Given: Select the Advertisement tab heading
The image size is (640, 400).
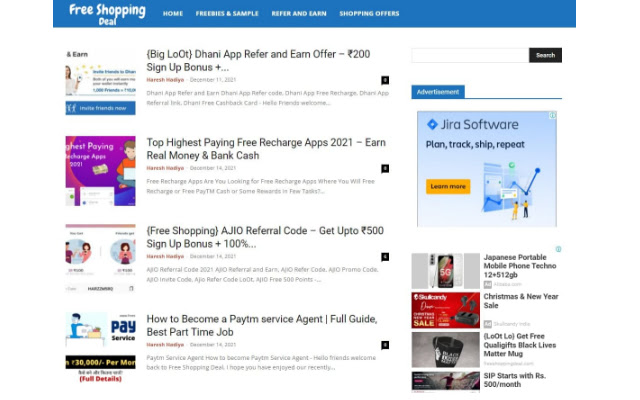Looking at the screenshot, I should (438, 92).
